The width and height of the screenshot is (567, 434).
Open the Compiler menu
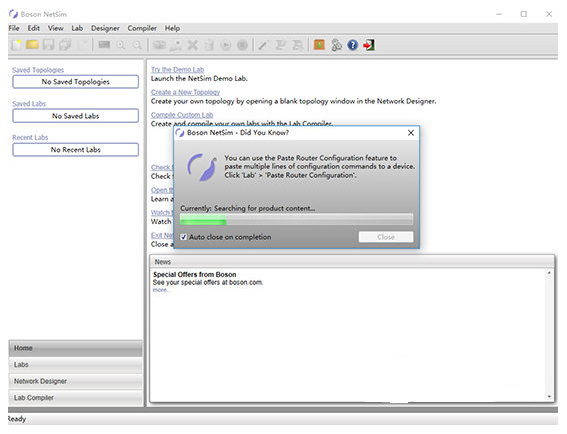coord(142,28)
